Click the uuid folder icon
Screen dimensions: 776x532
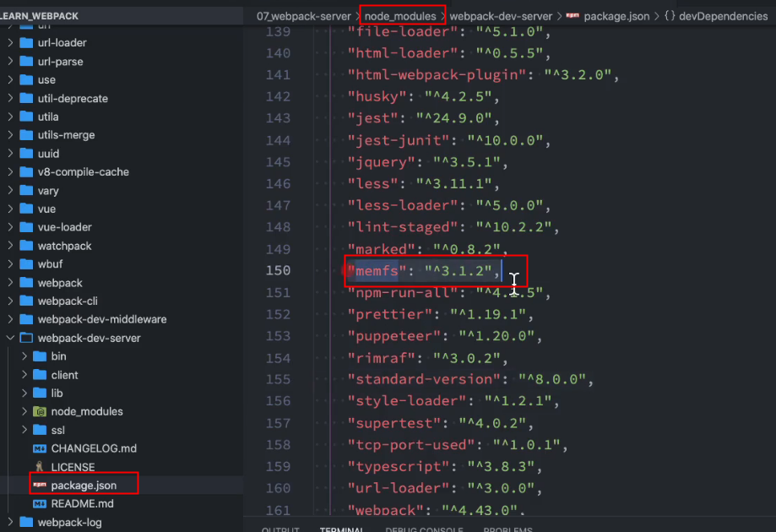[x=26, y=154]
